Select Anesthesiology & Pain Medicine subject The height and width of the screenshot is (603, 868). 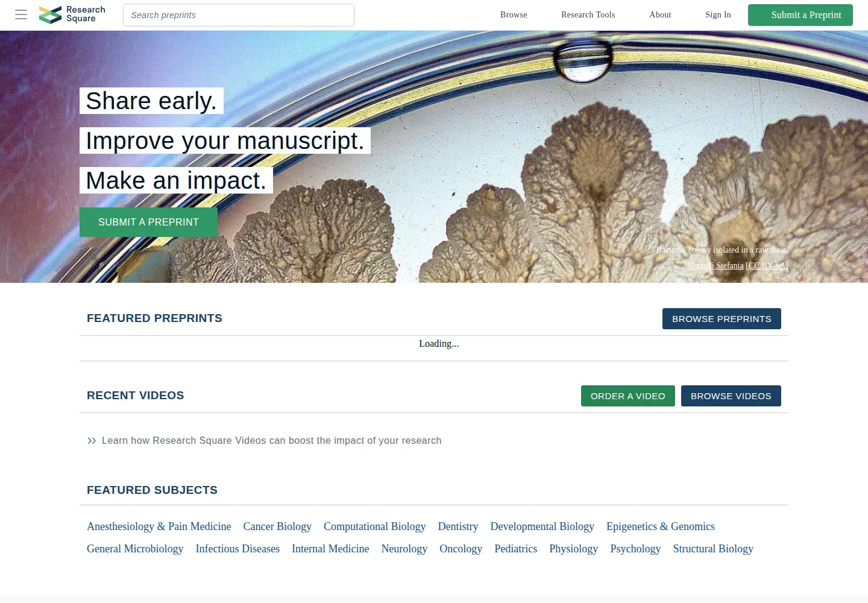(159, 526)
